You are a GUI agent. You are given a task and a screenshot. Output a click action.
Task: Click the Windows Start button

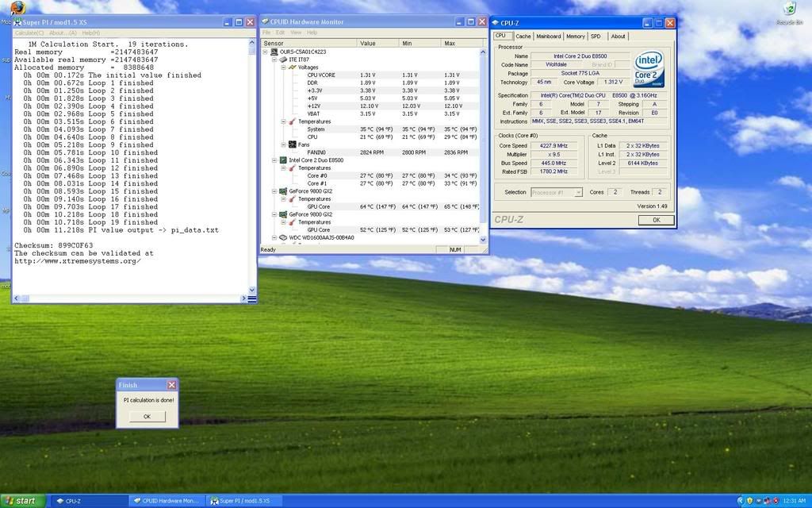point(21,501)
